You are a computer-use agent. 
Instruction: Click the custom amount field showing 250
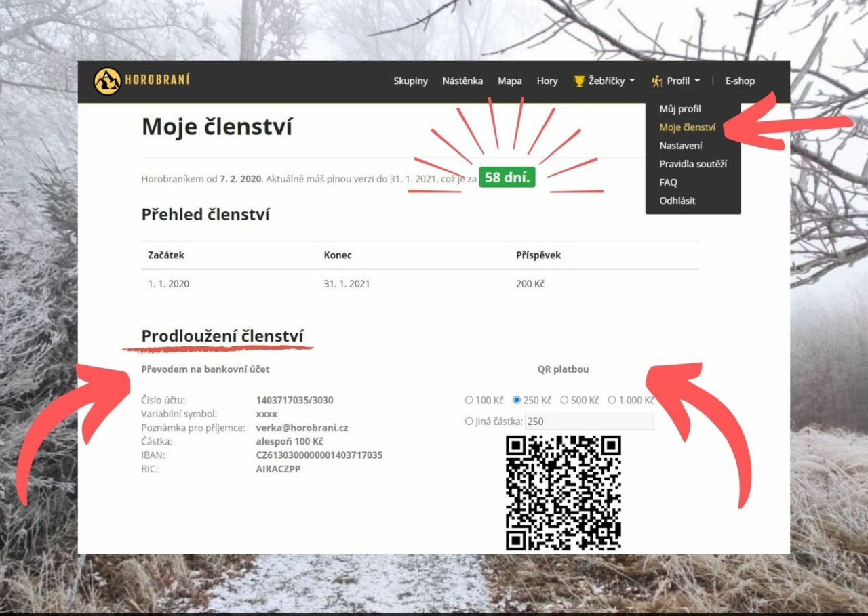coord(589,421)
